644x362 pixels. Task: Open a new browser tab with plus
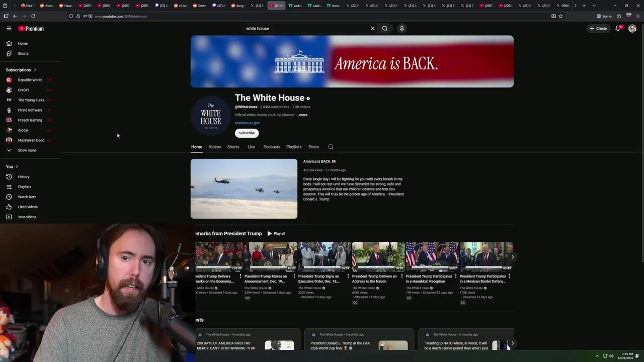click(584, 6)
